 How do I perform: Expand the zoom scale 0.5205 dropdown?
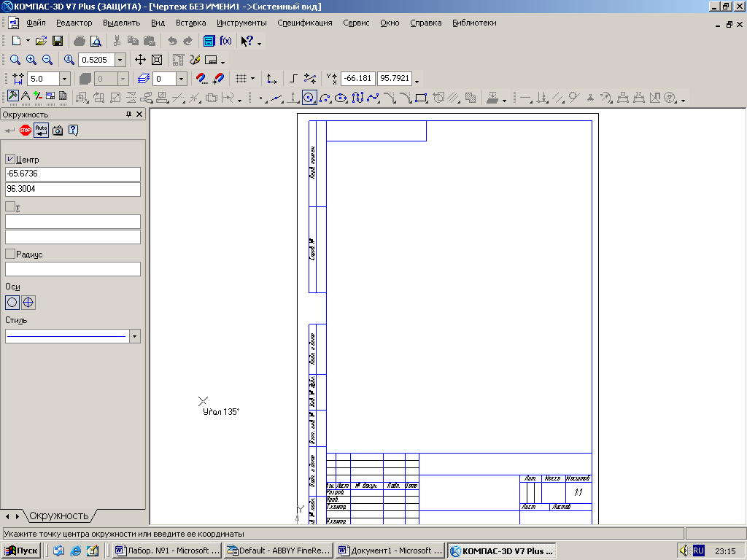120,60
